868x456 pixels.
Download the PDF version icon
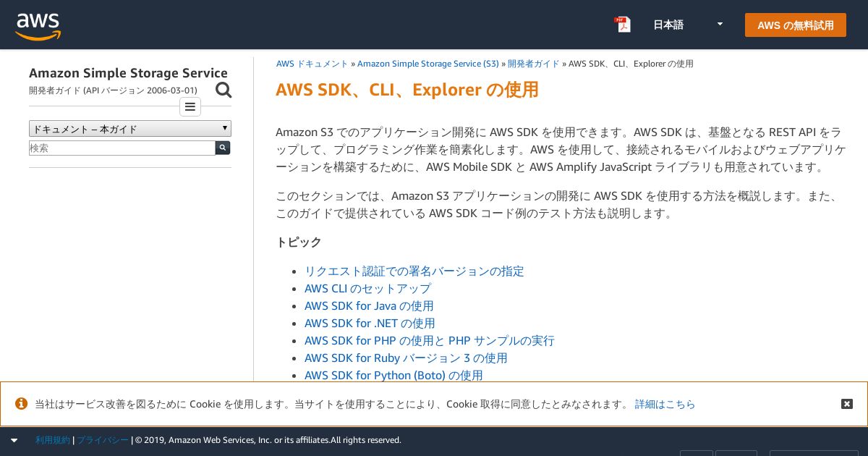pos(622,25)
